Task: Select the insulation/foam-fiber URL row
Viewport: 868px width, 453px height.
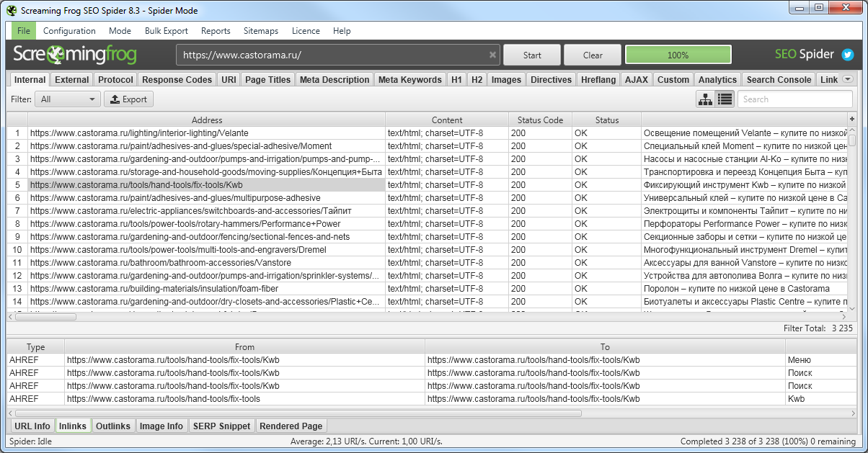Action: coord(427,289)
